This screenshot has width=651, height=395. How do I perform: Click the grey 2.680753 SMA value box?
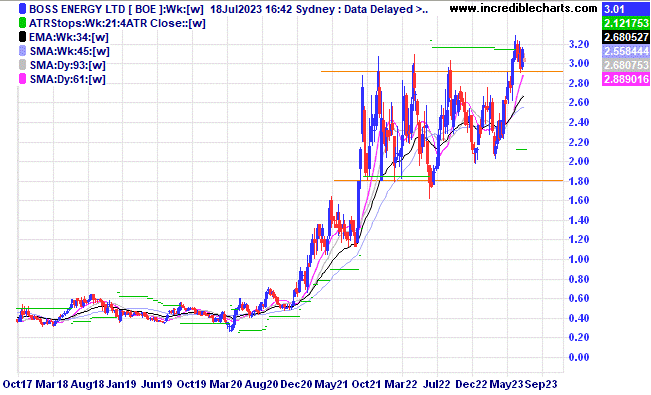(x=625, y=65)
